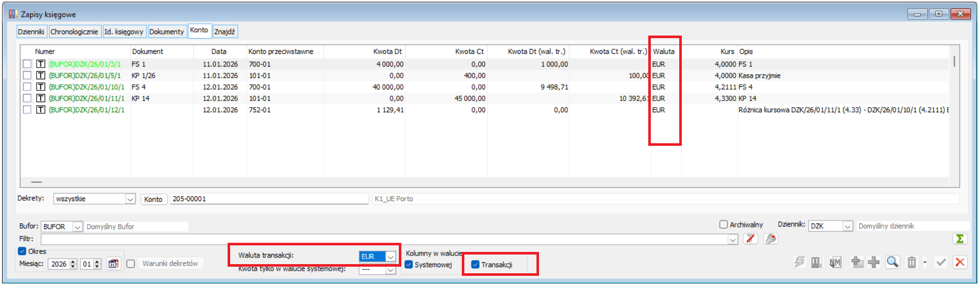Check the Archiwalny checkbox
This screenshot has width=980, height=287.
723,224
